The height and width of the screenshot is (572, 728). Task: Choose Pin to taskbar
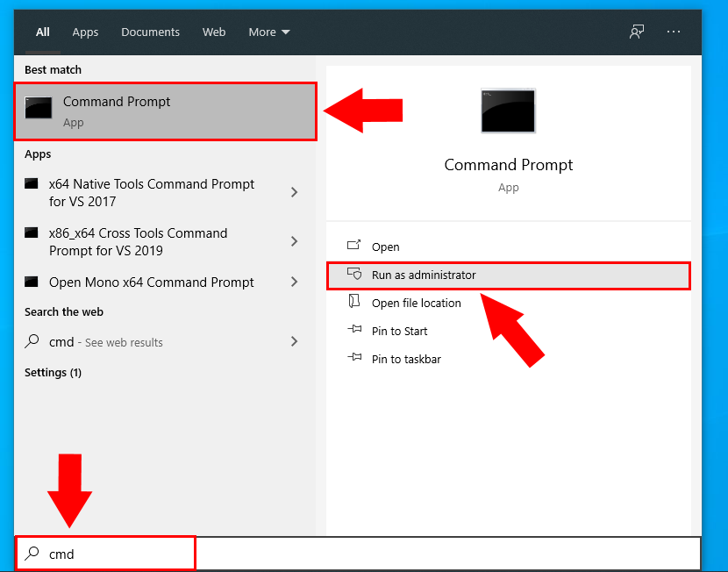[x=509, y=359]
